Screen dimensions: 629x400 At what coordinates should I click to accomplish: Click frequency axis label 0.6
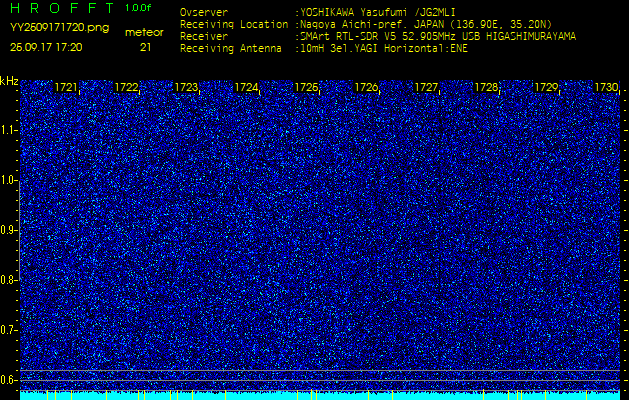8,380
